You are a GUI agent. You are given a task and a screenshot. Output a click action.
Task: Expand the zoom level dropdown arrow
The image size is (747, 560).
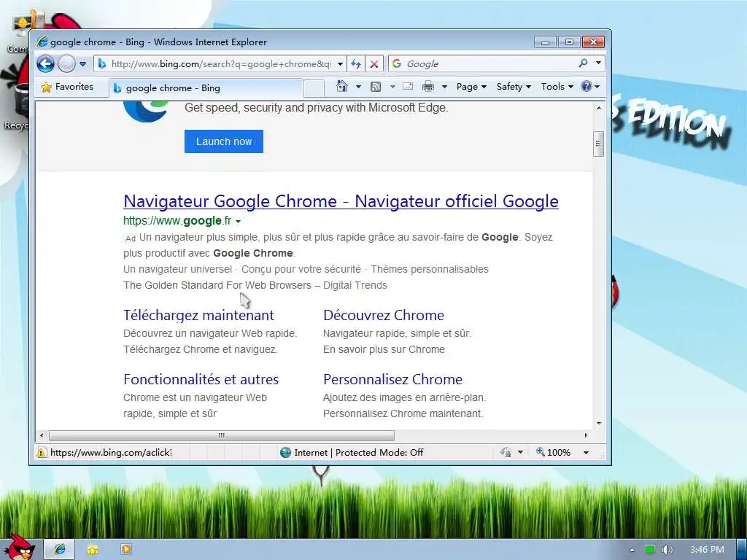pos(586,452)
